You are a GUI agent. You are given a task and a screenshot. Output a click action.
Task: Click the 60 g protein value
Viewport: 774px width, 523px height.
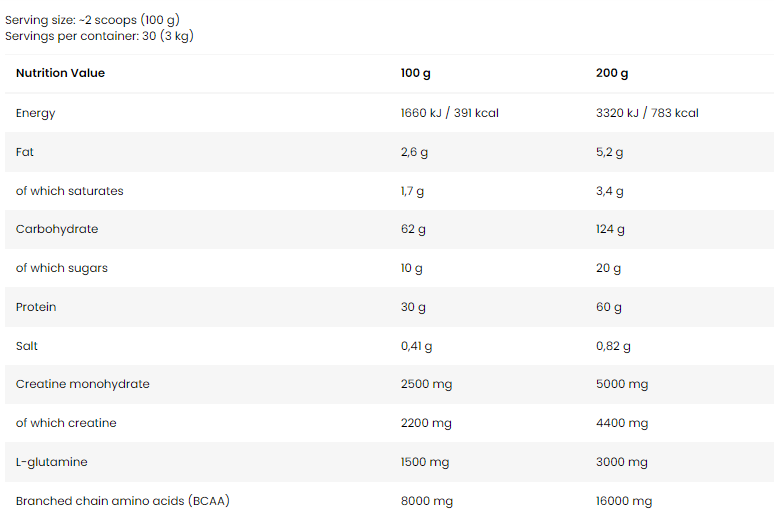pos(609,307)
